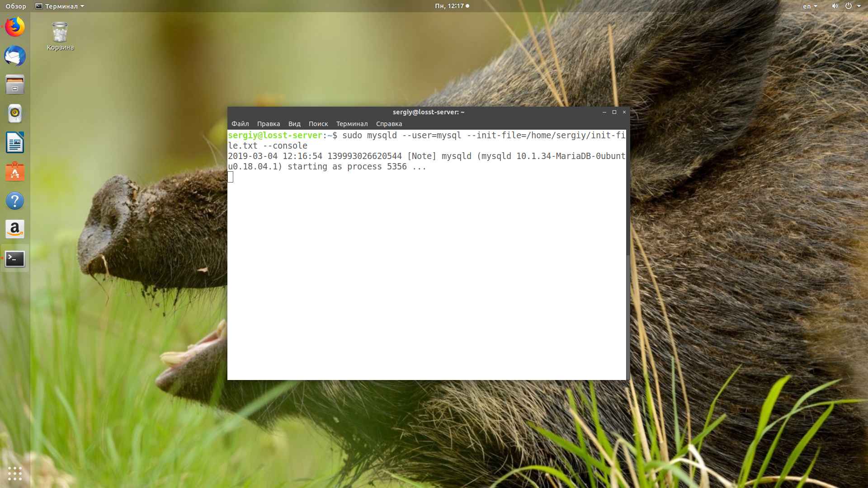The height and width of the screenshot is (488, 868).
Task: Launch Firefox from the dock
Action: point(15,27)
